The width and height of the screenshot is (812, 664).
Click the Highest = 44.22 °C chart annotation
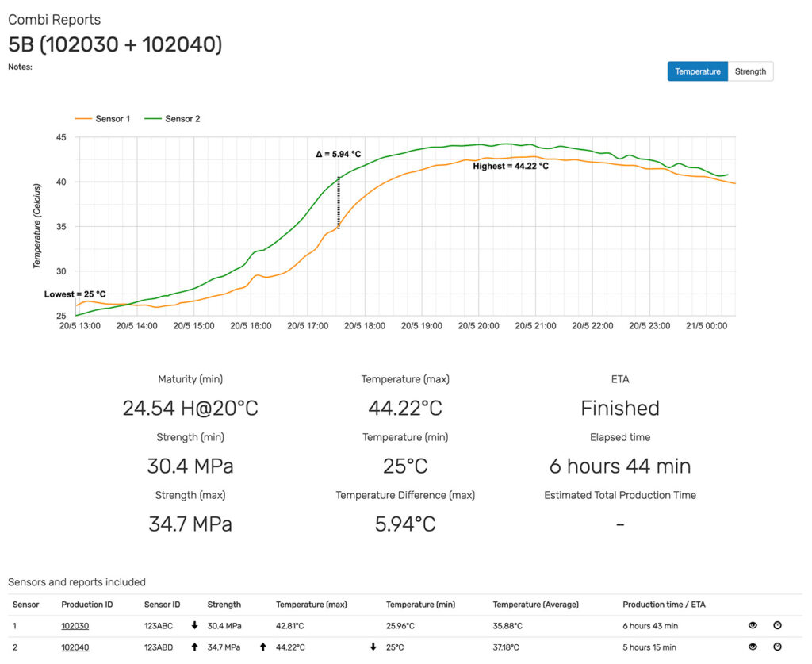coord(511,167)
